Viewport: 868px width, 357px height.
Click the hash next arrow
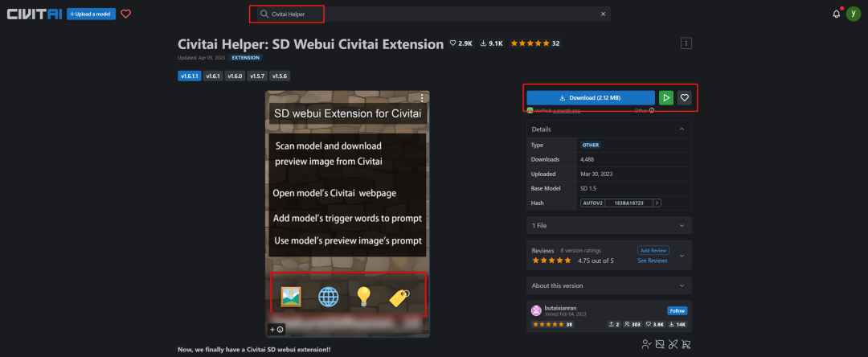point(657,203)
